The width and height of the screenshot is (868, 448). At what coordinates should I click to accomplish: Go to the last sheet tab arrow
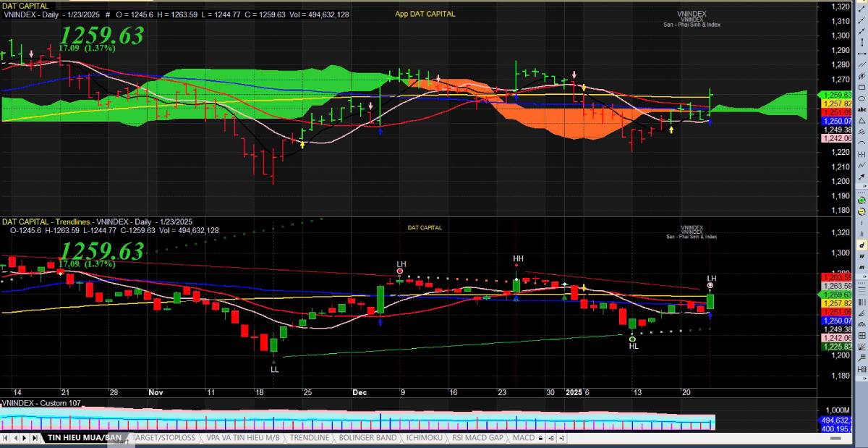pyautogui.click(x=35, y=438)
